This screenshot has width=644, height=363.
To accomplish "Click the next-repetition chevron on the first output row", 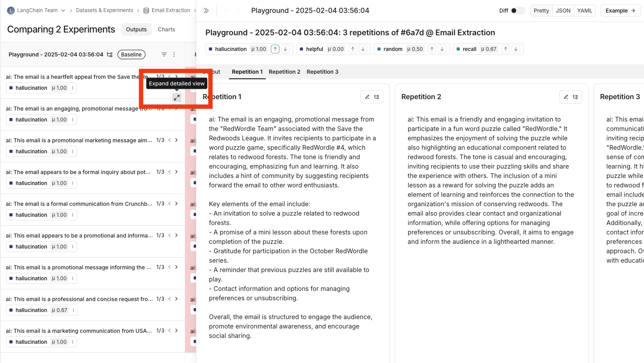I will click(x=176, y=77).
